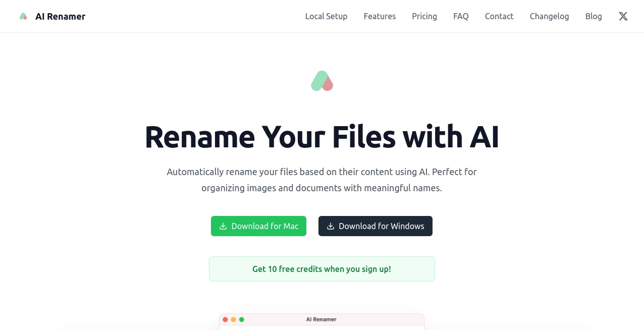Click the AI Renamer brand name in the header
644x330 pixels.
60,16
